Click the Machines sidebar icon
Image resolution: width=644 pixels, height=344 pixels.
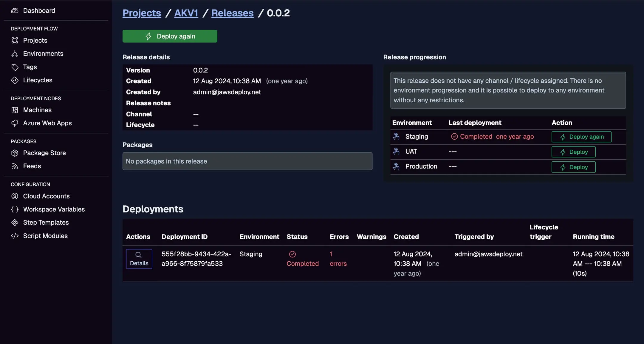(15, 110)
